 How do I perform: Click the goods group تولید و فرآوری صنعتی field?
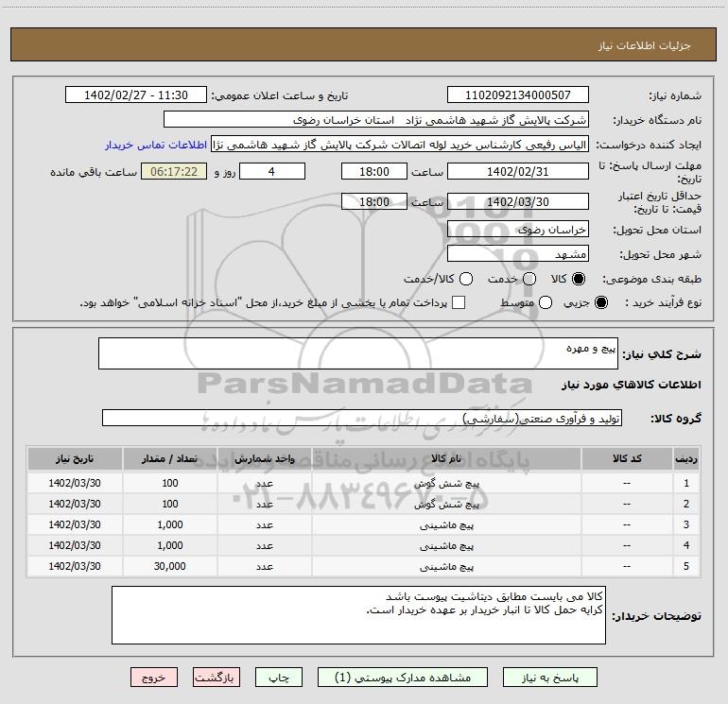362,418
